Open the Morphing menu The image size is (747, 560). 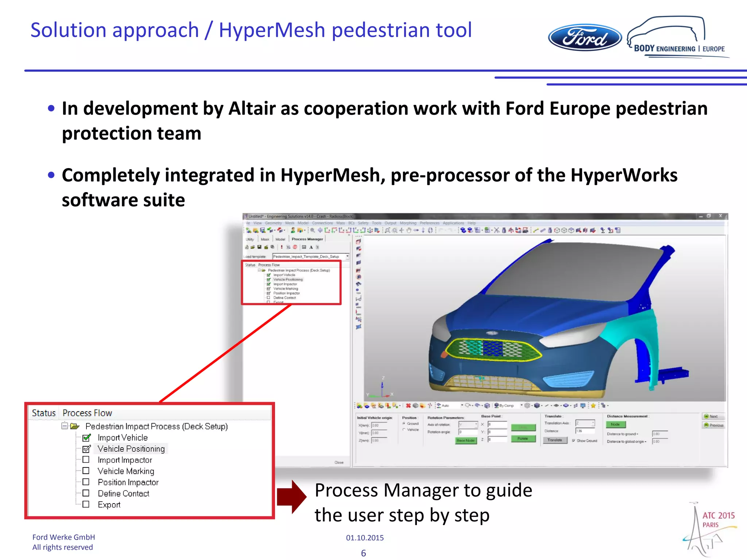click(x=408, y=223)
